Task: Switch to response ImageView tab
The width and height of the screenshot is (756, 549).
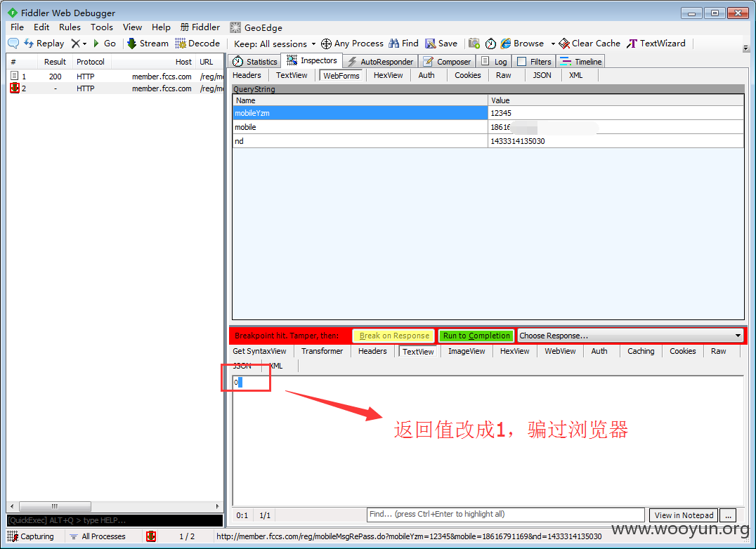Action: pyautogui.click(x=467, y=351)
